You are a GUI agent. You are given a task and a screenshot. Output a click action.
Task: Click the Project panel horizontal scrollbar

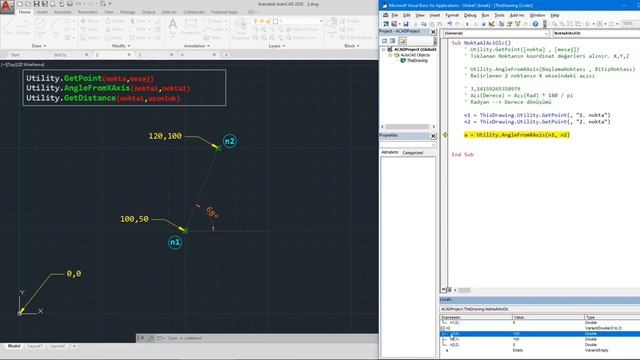(x=408, y=127)
